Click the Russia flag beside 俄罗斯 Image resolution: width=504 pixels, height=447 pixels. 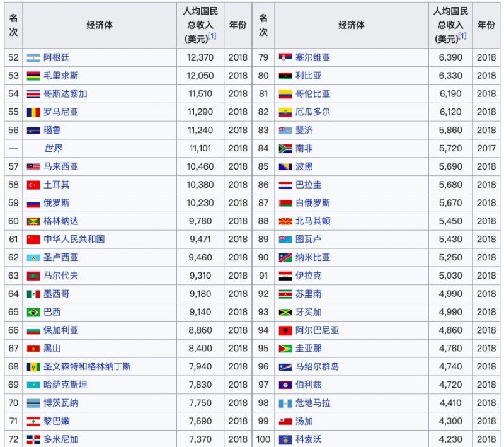pyautogui.click(x=33, y=203)
